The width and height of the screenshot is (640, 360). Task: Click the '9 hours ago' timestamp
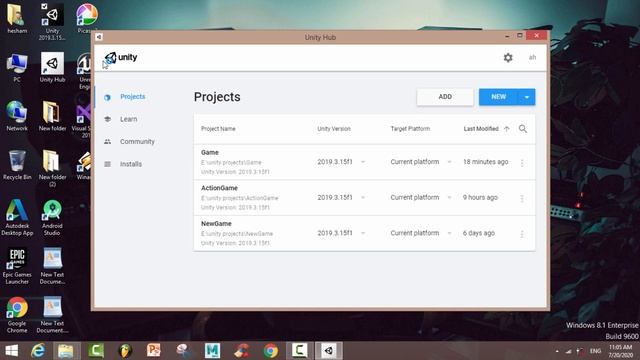pos(480,198)
